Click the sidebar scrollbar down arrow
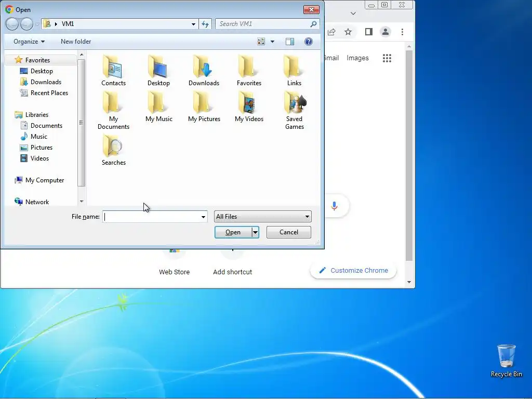Screen dimensions: 532x399 (82, 202)
